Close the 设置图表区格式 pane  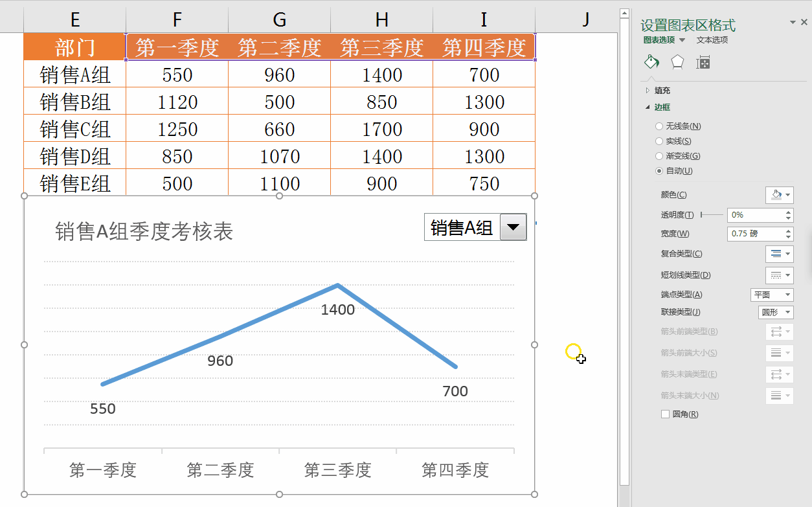click(x=804, y=22)
